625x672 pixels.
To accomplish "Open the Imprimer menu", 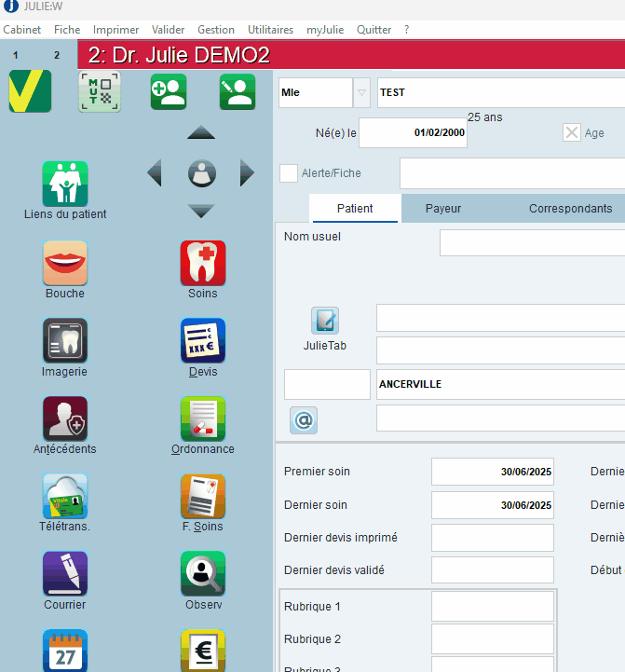I will (115, 30).
